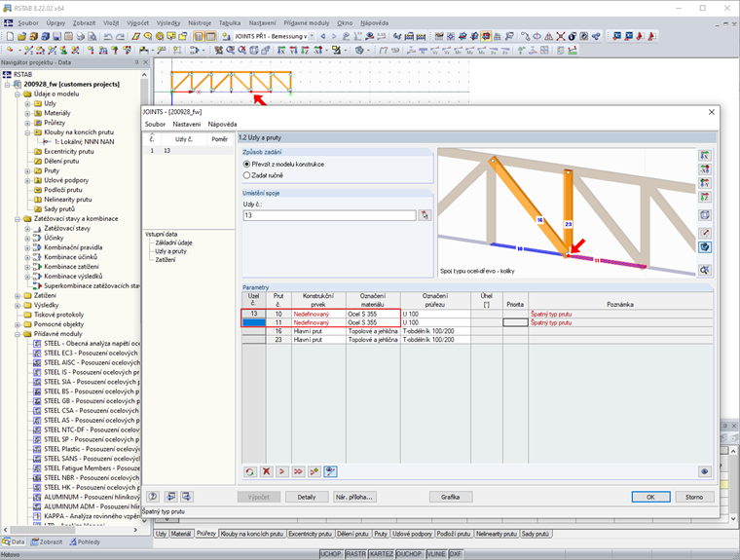Collapse the 'Údaje o modelu' tree node
Image resolution: width=740 pixels, height=560 pixels.
pos(18,93)
